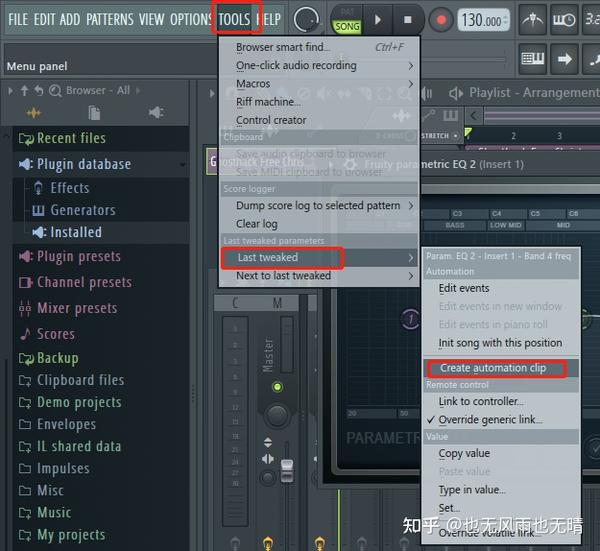Choose Copy value in submenu
Screen dimensions: 600x551
point(501,453)
